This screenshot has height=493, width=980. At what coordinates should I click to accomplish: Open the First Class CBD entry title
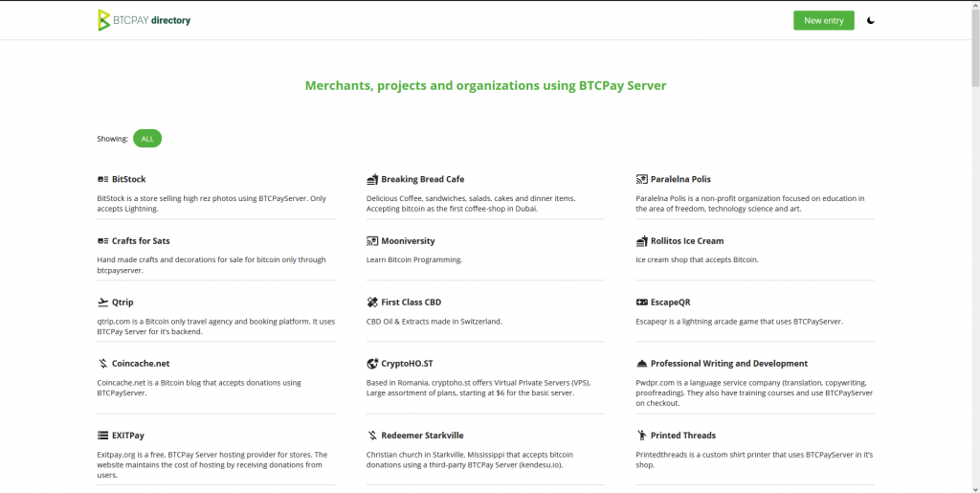coord(412,303)
